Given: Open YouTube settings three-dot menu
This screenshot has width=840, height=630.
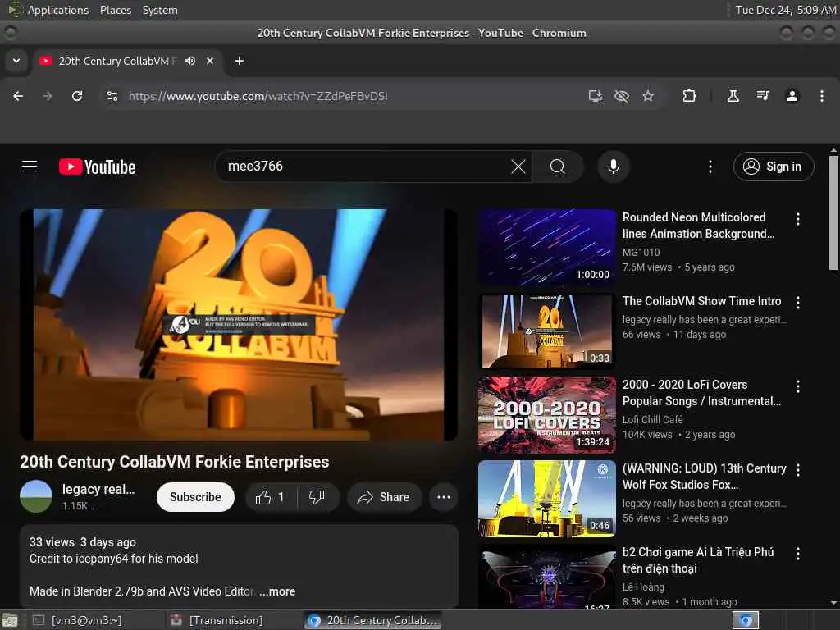Looking at the screenshot, I should click(x=710, y=167).
